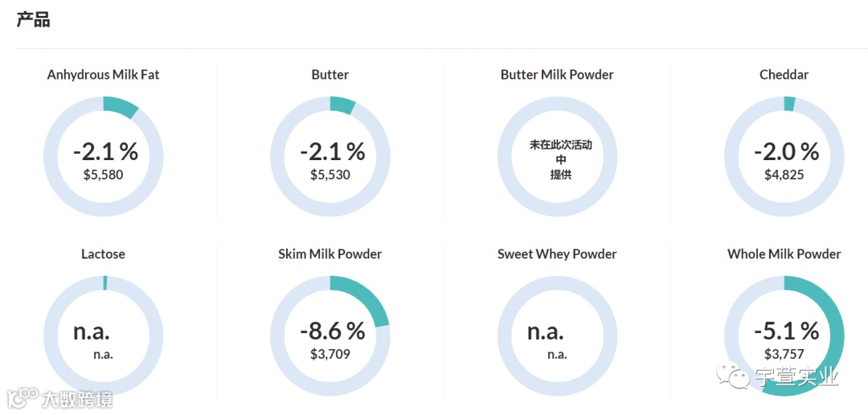Viewport: 868px width, 415px height.
Task: Click the Lactose donut chart
Action: click(x=104, y=335)
